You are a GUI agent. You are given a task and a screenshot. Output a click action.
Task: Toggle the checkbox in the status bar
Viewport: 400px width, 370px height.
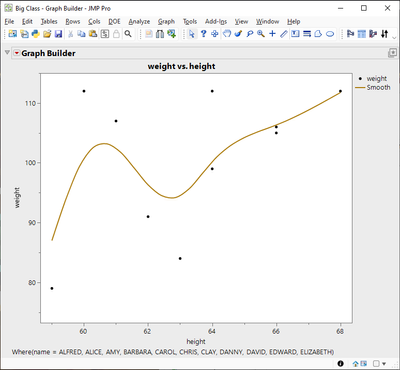[x=376, y=364]
